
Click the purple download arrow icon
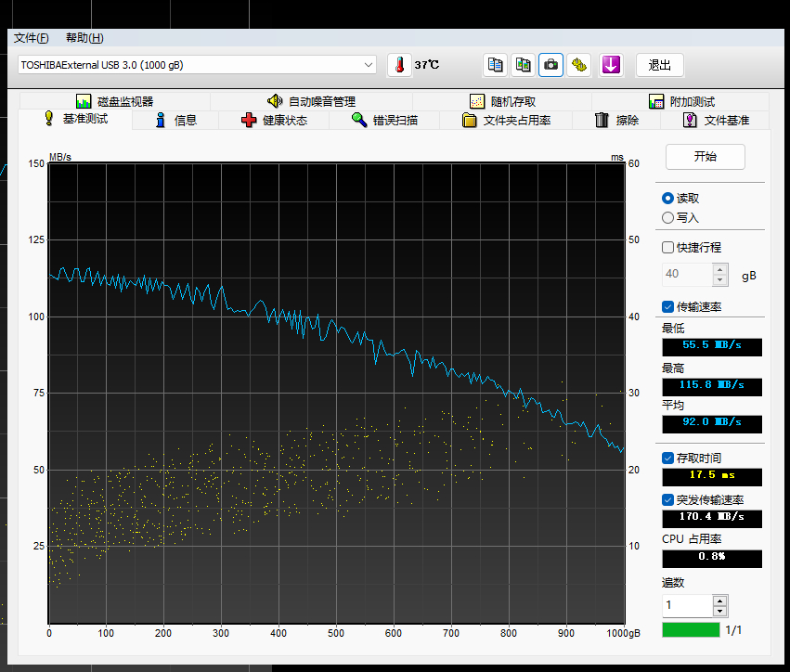(611, 65)
